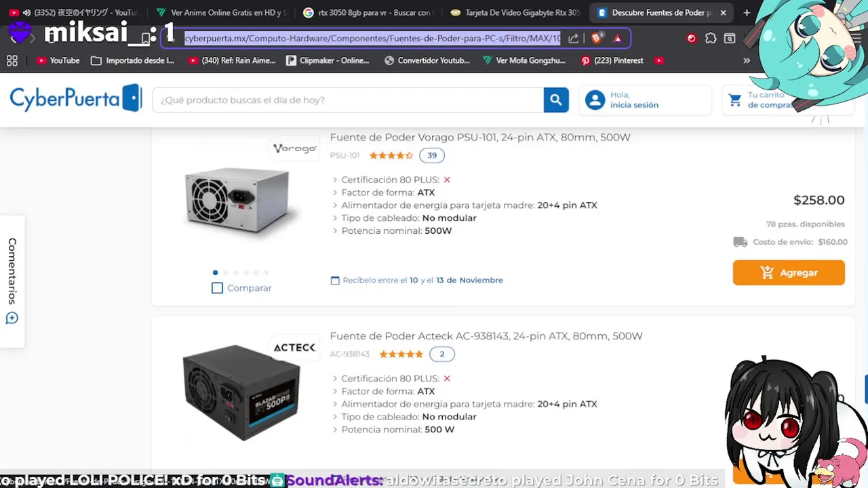
Task: Click Vorago PSU-101 star rating
Action: 391,155
